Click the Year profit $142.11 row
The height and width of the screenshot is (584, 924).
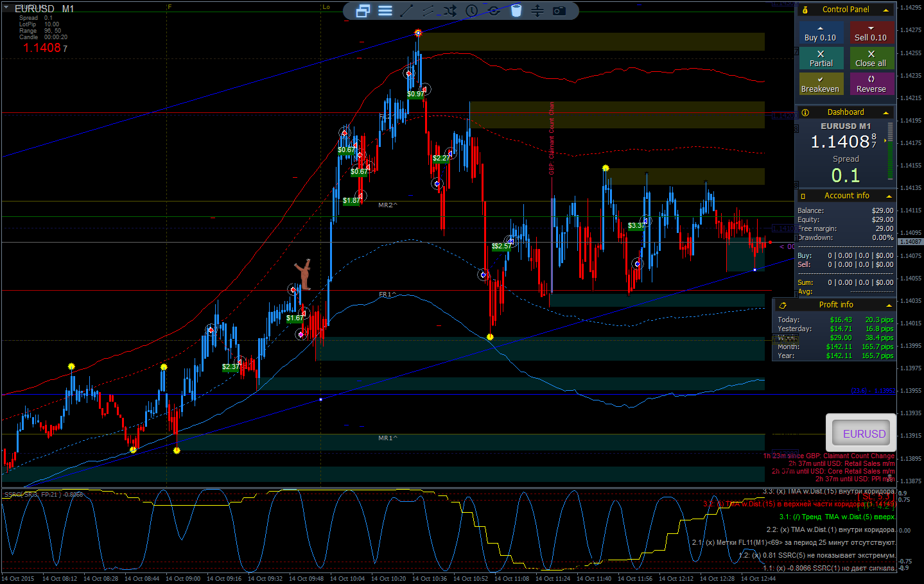point(835,356)
